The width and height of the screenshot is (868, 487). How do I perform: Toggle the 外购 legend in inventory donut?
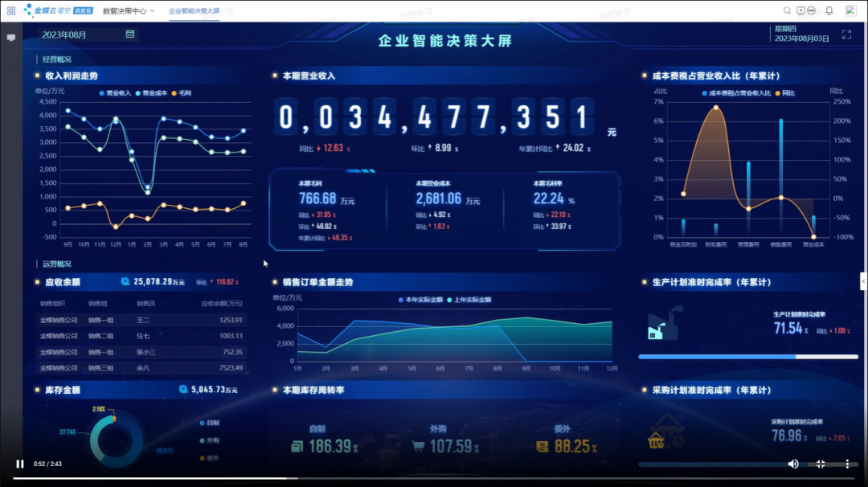click(210, 440)
